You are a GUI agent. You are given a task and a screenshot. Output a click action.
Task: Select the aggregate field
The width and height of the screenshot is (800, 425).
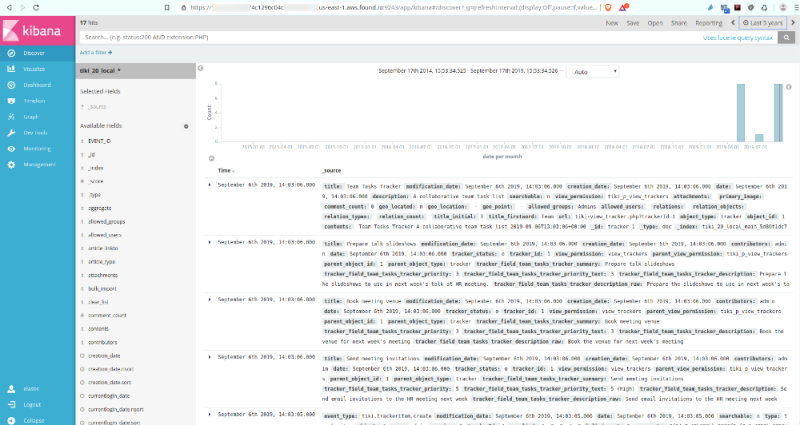[x=99, y=208]
